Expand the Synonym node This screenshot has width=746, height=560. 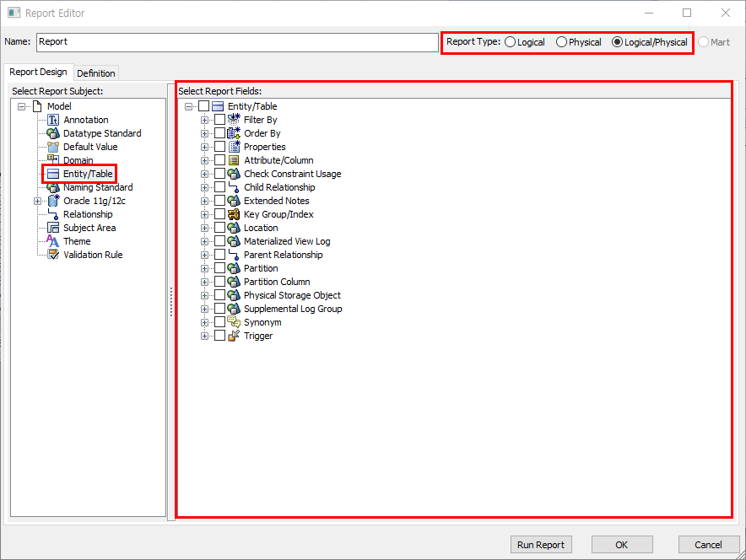204,322
